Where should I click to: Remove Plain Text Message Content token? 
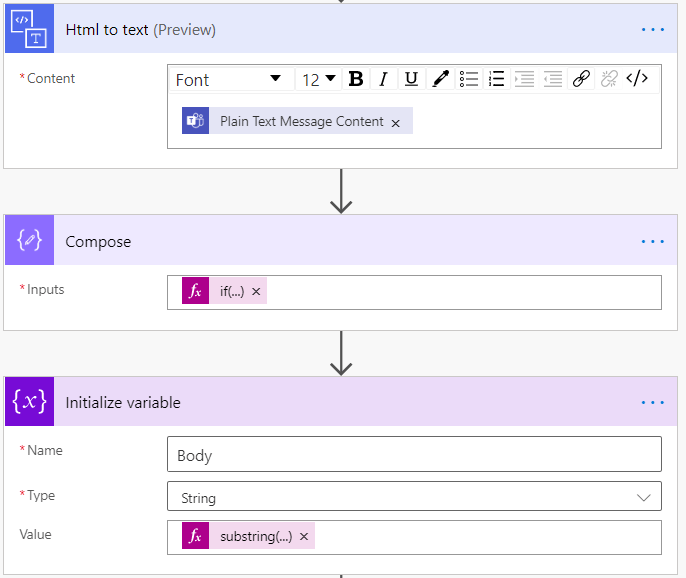click(x=396, y=123)
